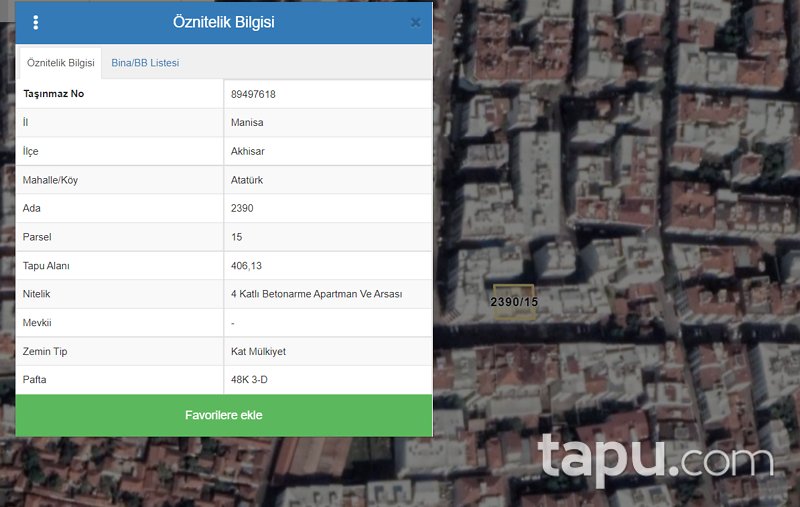Close the Öznitelik Bilgisi panel
Image resolution: width=800 pixels, height=507 pixels.
point(415,22)
